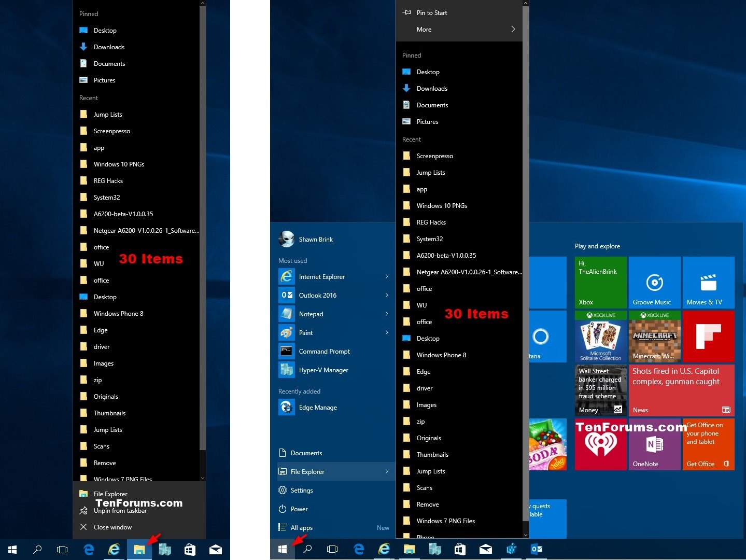This screenshot has height=560, width=746.
Task: Open Windows Phone 8 in left jump list
Action: (136, 314)
